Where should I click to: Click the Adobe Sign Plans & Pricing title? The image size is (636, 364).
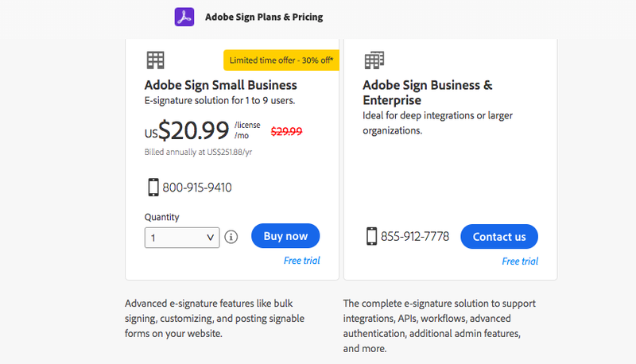coord(264,17)
